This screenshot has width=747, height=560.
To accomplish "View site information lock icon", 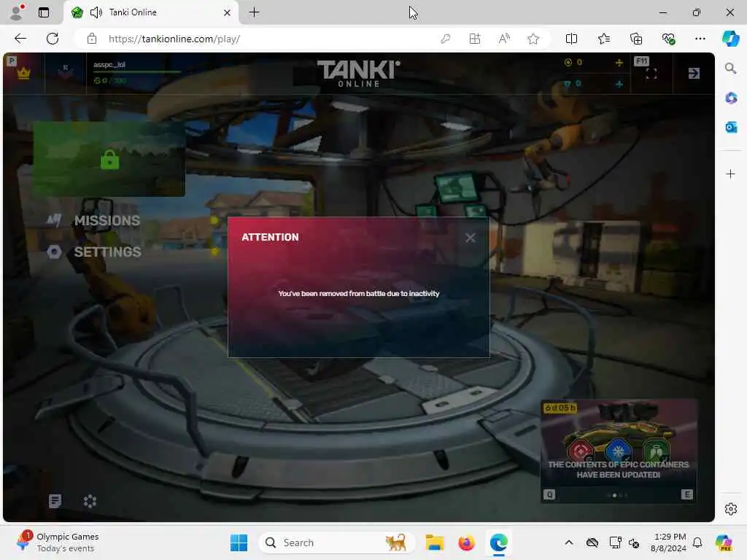I will pyautogui.click(x=92, y=39).
